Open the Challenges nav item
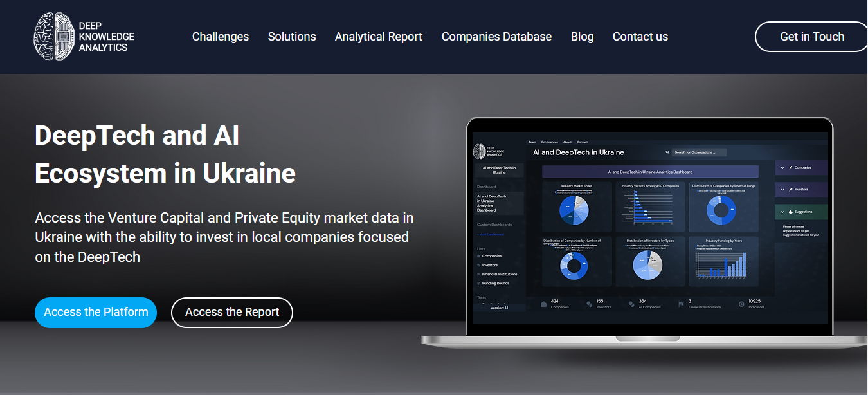This screenshot has width=868, height=395. (221, 37)
